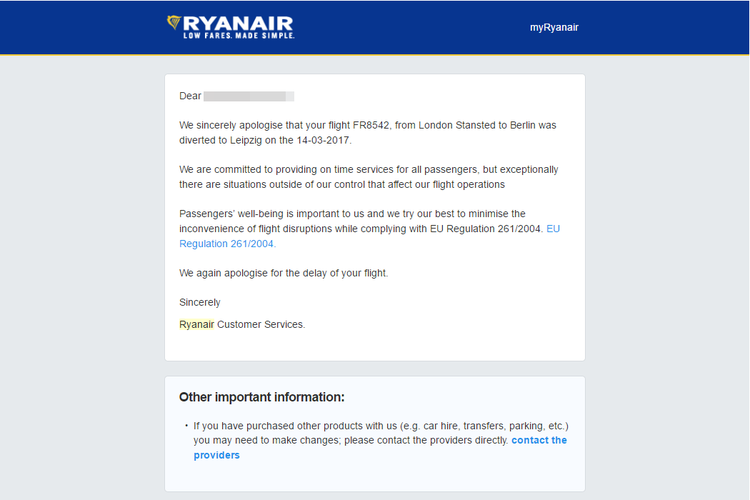Click the bullet point before If you have
Image resolution: width=750 pixels, height=500 pixels.
(187, 425)
